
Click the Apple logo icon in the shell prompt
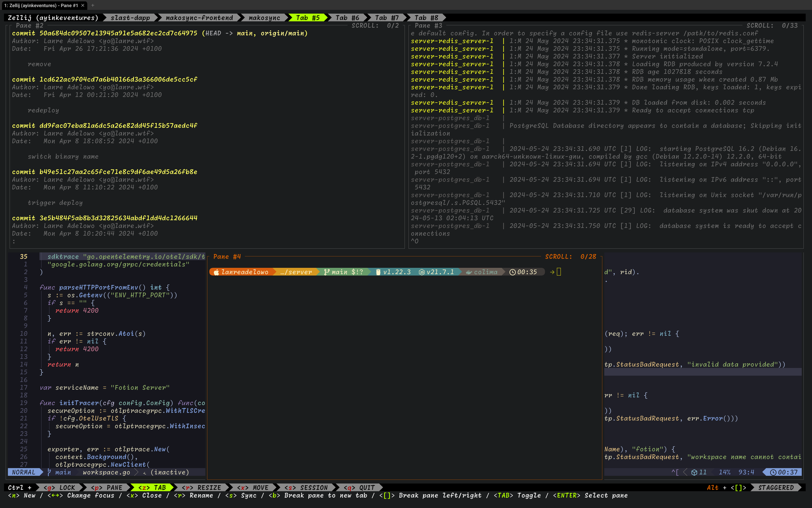coord(216,272)
